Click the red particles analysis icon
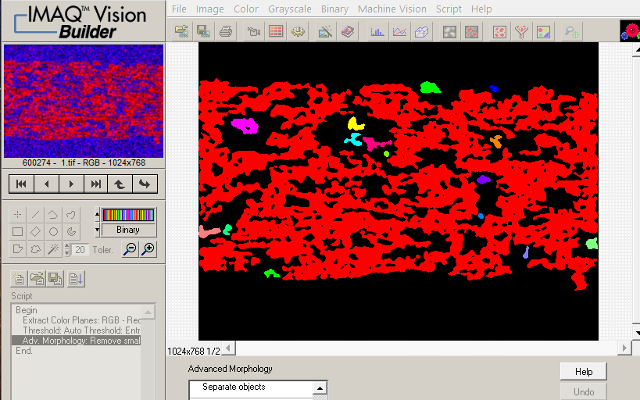 [500, 31]
